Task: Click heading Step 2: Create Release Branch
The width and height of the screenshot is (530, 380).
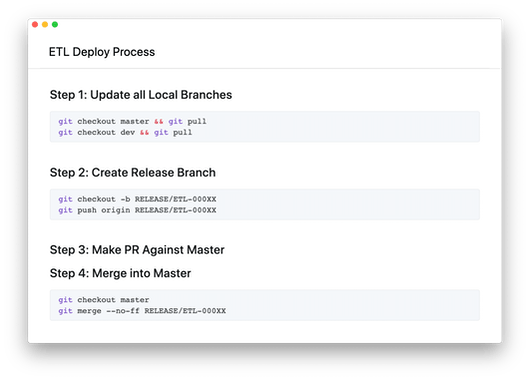Action: click(x=133, y=172)
